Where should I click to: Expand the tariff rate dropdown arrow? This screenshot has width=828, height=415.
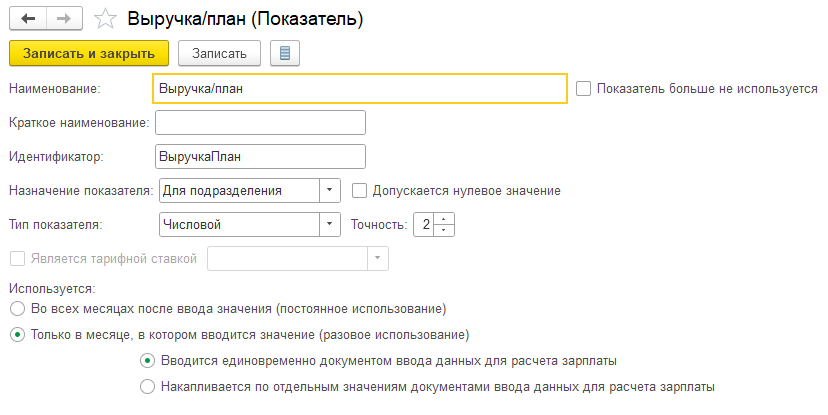point(377,258)
